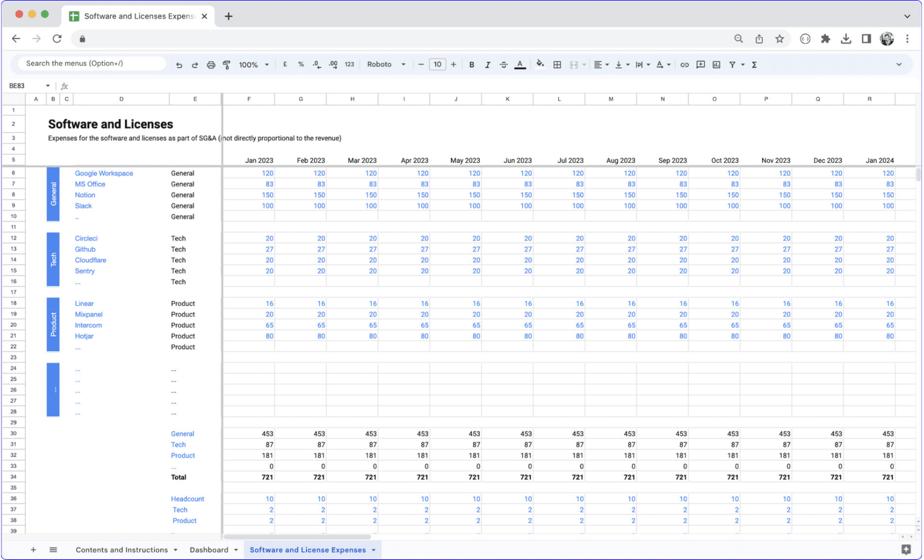
Task: Switch to the Dashboard sheet tab
Action: 209,550
